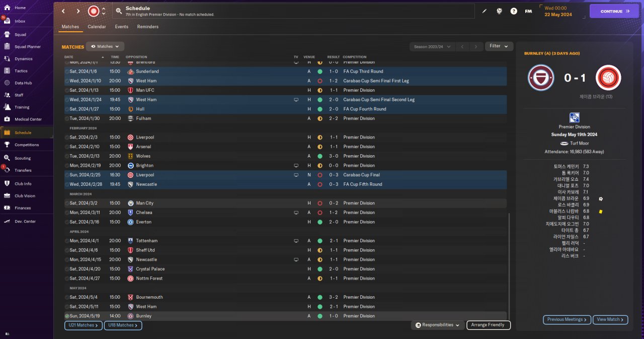Expand the club badge up/down switcher
This screenshot has width=644, height=339.
104,11
